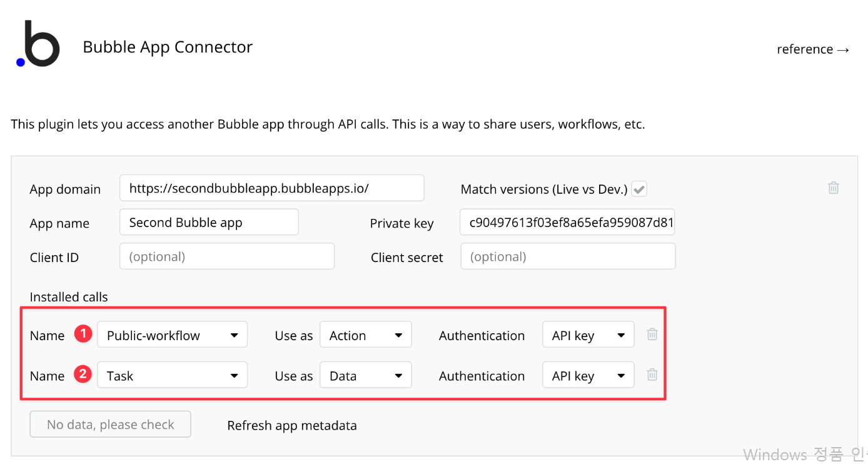The height and width of the screenshot is (464, 868).
Task: Click the Bubble App Connector title
Action: tap(168, 47)
